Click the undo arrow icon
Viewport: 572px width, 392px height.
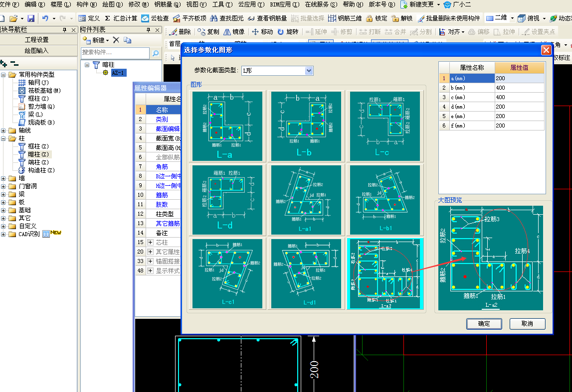(45, 18)
